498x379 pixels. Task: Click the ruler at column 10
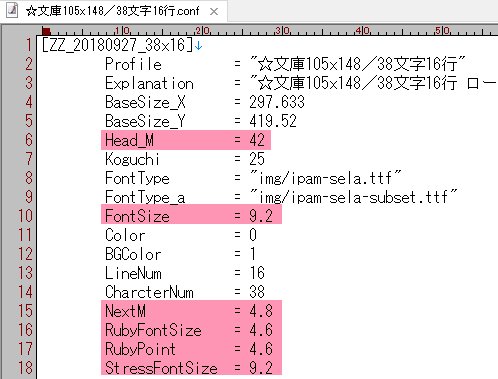click(x=122, y=31)
